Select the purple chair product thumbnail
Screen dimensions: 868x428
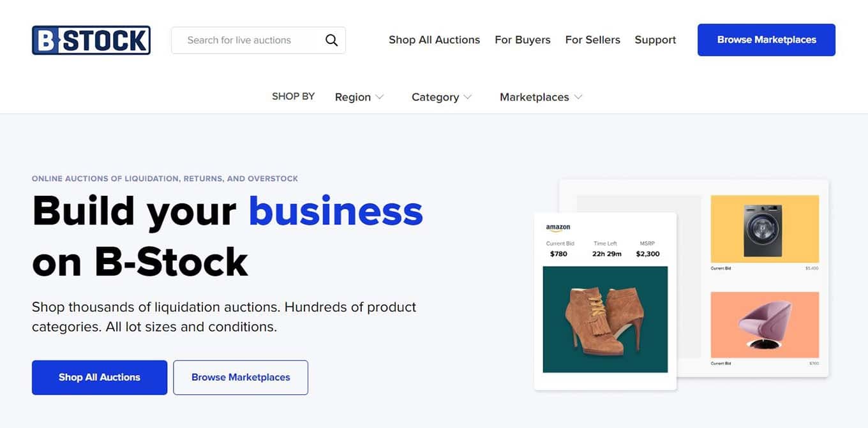click(x=765, y=325)
